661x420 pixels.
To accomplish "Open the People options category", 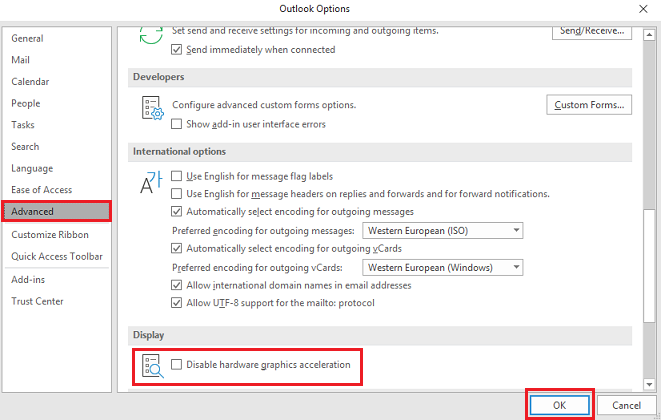I will click(x=56, y=103).
